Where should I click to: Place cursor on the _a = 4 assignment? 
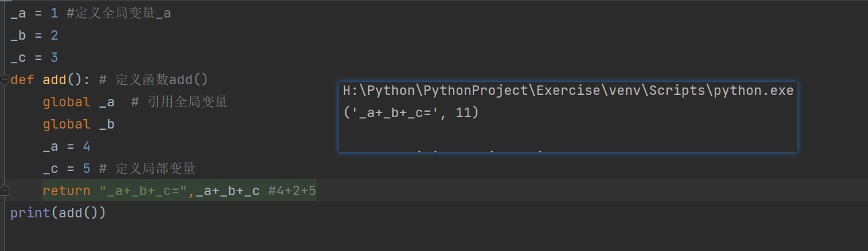click(x=67, y=146)
